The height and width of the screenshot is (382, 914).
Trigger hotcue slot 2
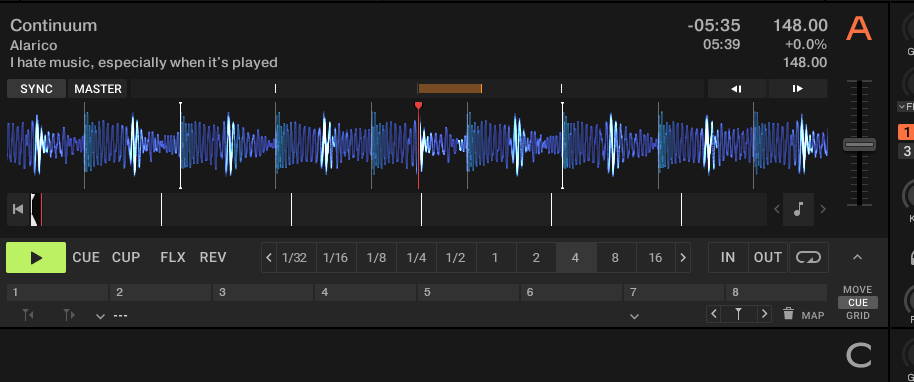pos(161,292)
